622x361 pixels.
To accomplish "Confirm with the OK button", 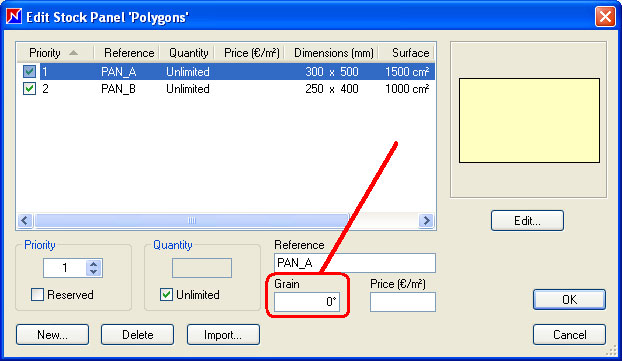I will pyautogui.click(x=569, y=300).
